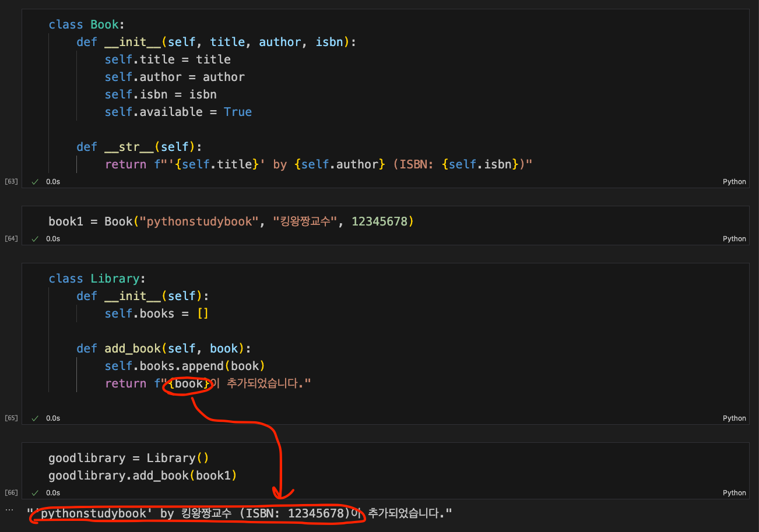
Task: Click the 0.0s duration of cell 64
Action: tap(53, 239)
